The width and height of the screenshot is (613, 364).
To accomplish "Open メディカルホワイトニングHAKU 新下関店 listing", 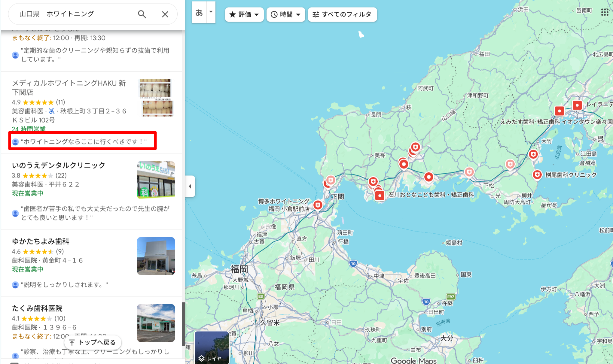I will (x=69, y=87).
